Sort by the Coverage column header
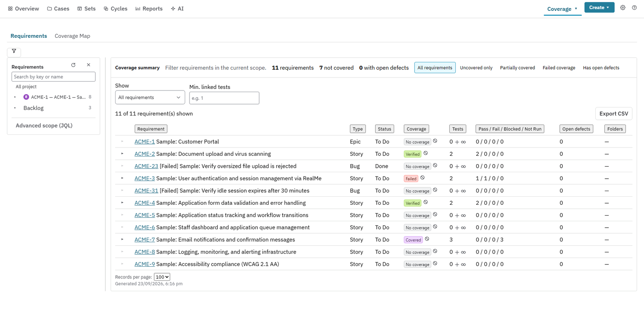The width and height of the screenshot is (644, 315). [416, 129]
